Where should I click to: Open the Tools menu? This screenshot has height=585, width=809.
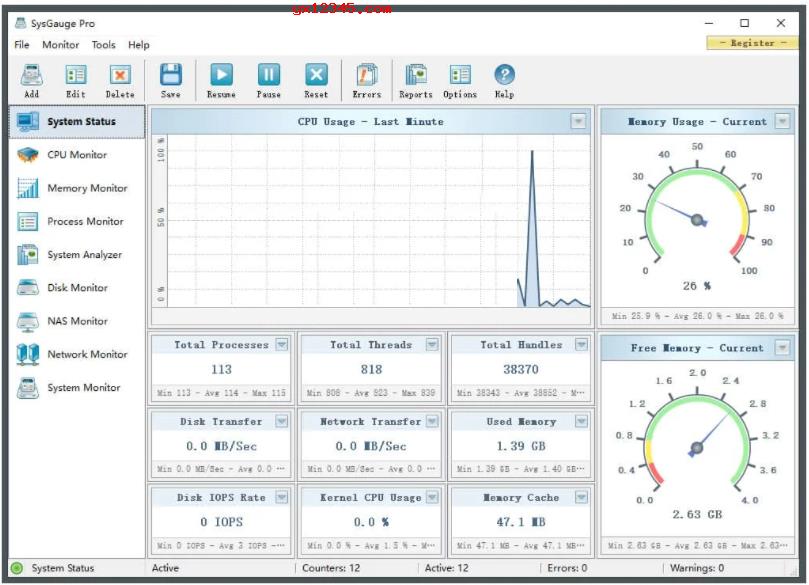pos(104,45)
